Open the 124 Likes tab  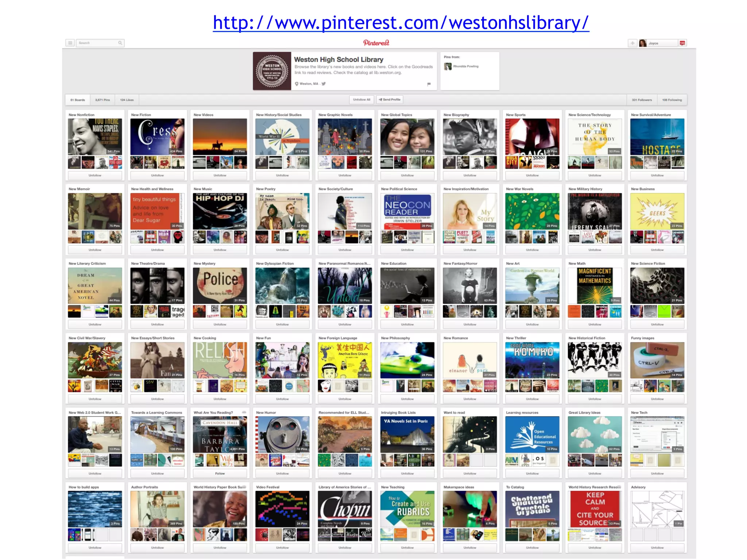[x=127, y=100]
